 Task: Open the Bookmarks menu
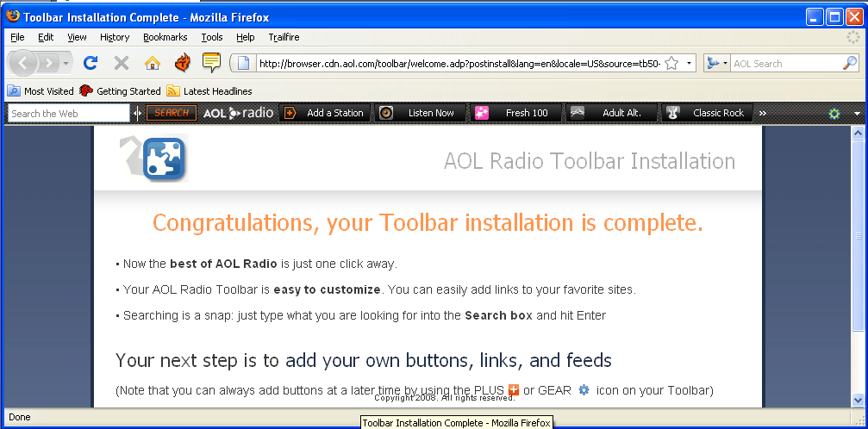[165, 37]
